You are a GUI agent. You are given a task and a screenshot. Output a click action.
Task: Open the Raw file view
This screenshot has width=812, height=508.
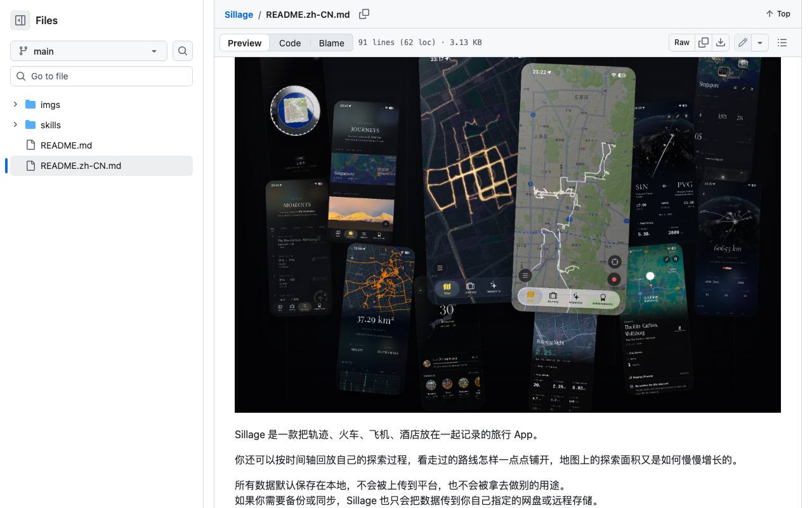click(682, 43)
